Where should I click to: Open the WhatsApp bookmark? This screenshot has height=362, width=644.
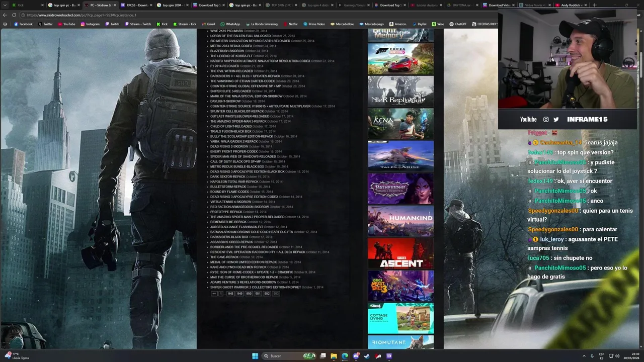[230, 24]
